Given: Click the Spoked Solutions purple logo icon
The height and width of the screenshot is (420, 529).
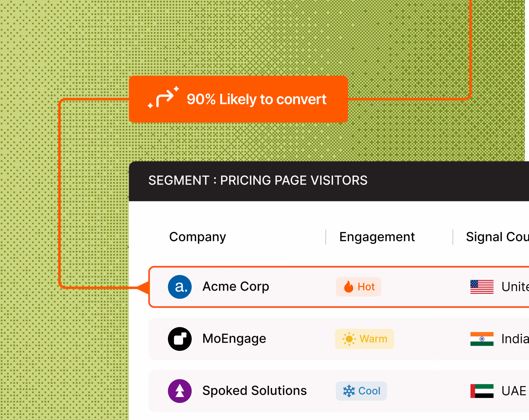Looking at the screenshot, I should 180,391.
